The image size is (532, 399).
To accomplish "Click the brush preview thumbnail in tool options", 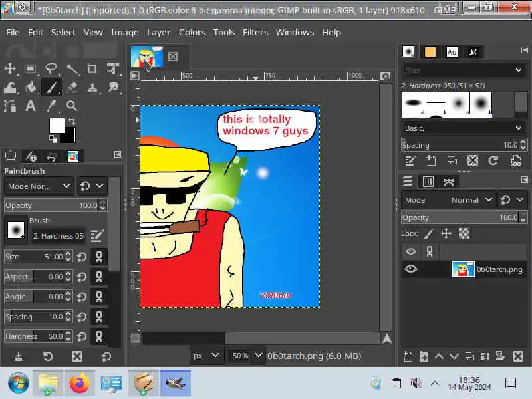I will [16, 230].
